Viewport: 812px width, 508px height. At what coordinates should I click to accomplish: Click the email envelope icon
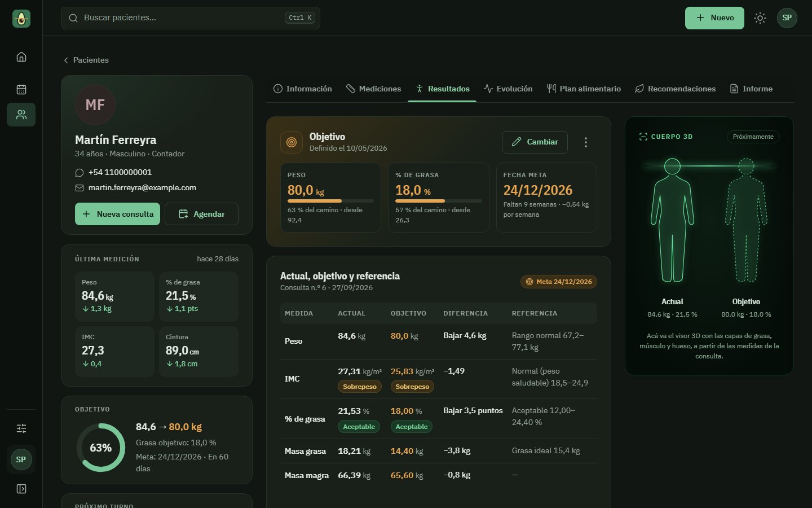pyautogui.click(x=80, y=188)
